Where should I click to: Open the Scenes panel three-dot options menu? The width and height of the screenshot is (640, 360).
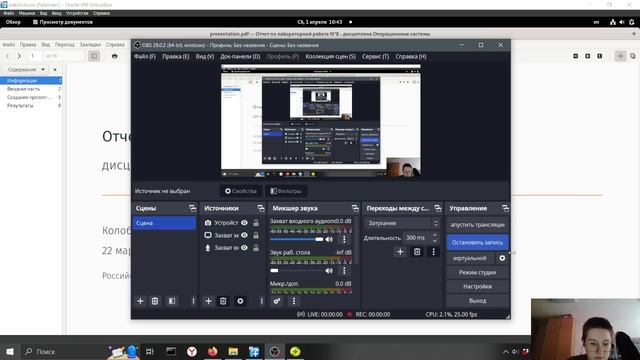[193, 301]
